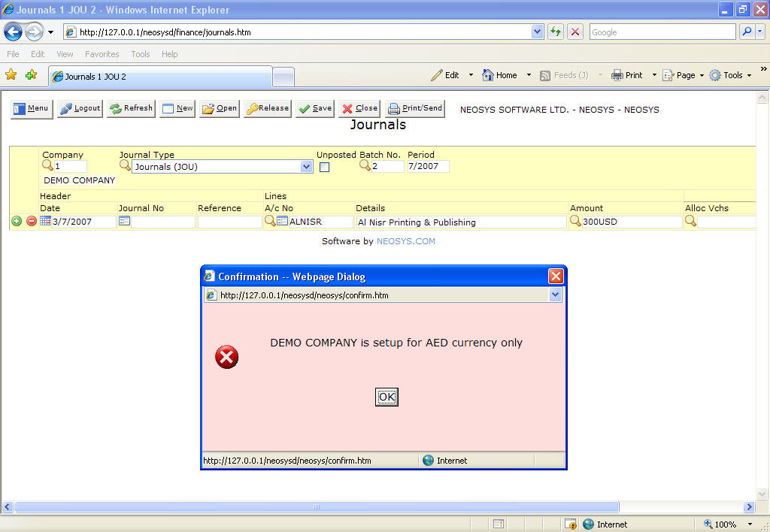Image resolution: width=770 pixels, height=532 pixels.
Task: Click the Batch No. search magnifier
Action: point(365,165)
